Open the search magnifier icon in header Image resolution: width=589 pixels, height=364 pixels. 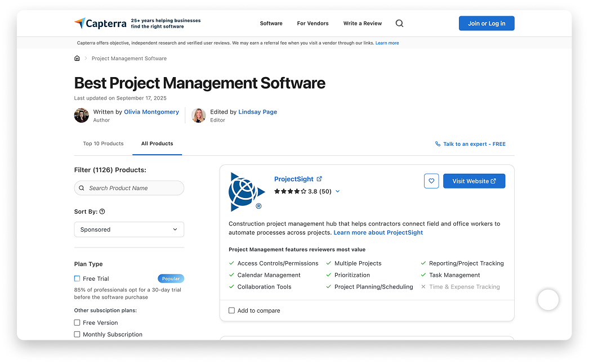[399, 23]
